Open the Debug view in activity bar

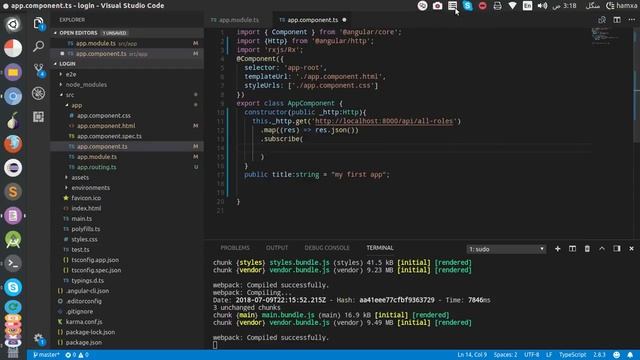[x=38, y=93]
